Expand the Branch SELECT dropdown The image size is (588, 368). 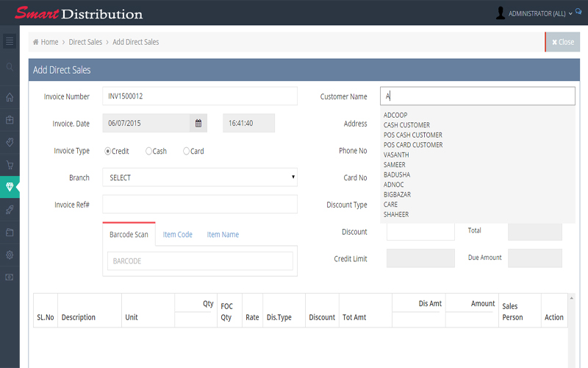(x=200, y=177)
